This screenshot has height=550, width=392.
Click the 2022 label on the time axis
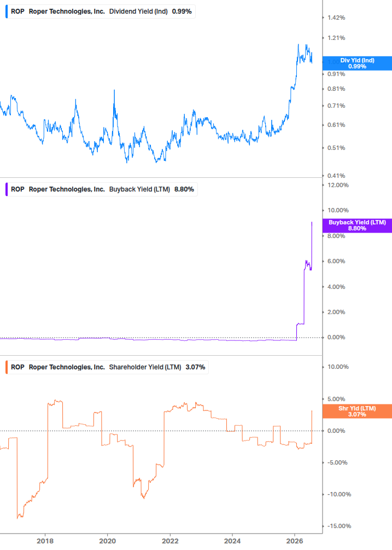click(170, 541)
